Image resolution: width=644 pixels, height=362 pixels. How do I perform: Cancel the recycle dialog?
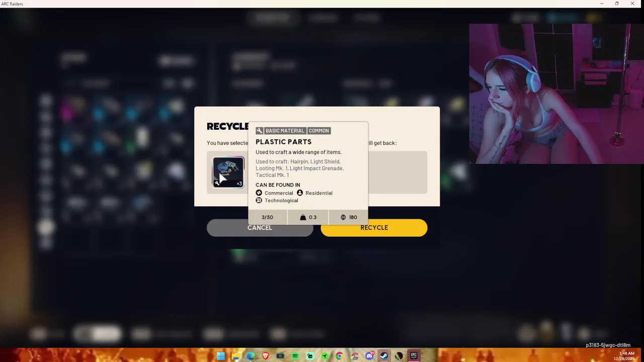tap(260, 228)
